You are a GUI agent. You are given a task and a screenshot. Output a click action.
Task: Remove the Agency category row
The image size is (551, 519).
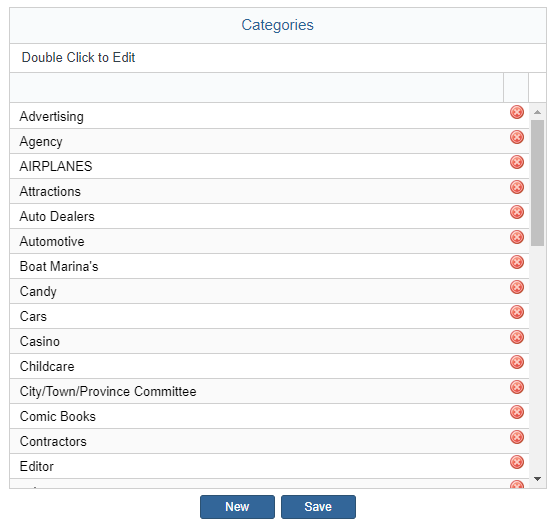point(517,137)
